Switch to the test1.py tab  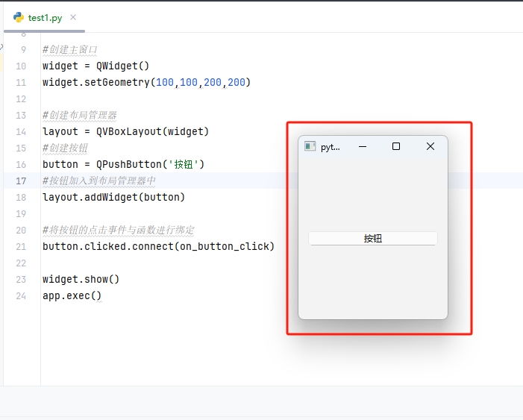click(45, 18)
